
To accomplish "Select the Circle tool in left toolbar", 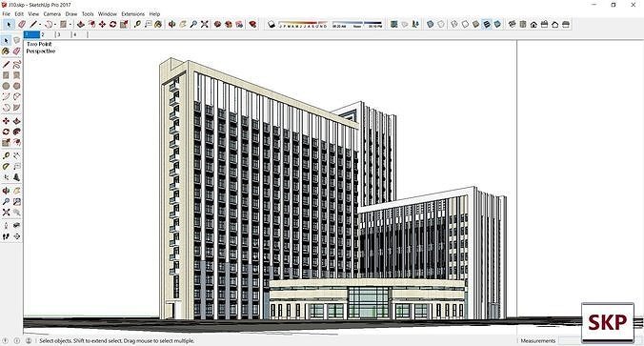I will [6, 86].
